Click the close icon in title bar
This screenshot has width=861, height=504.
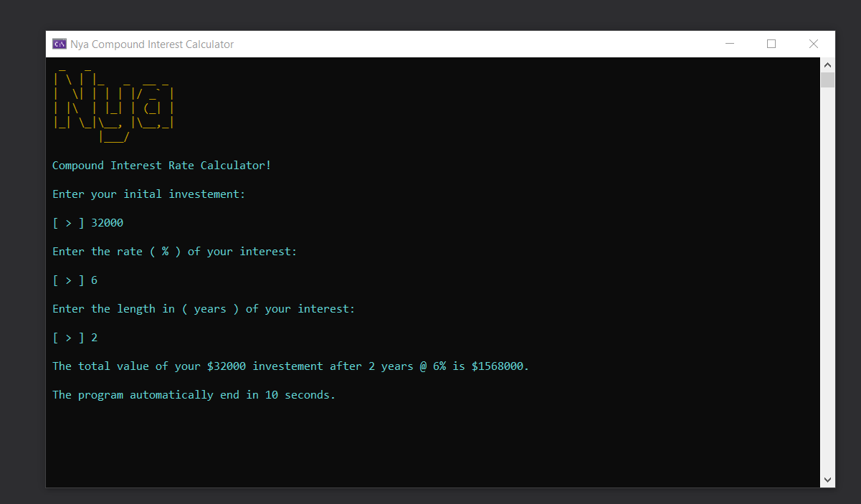814,44
